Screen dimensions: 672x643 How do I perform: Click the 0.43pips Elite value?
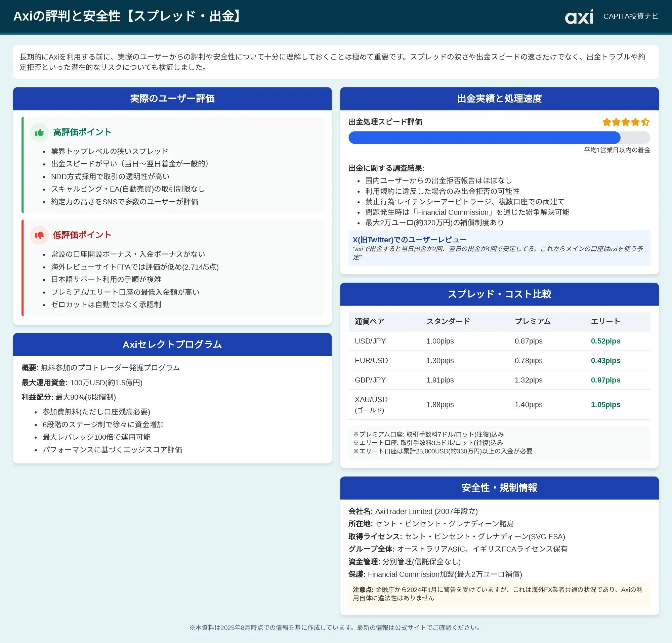[x=605, y=361]
